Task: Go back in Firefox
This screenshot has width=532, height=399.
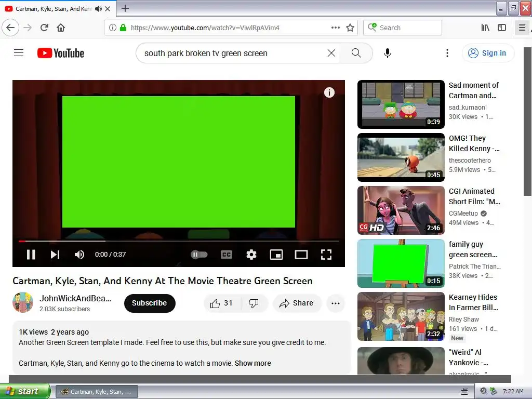Action: pyautogui.click(x=10, y=28)
